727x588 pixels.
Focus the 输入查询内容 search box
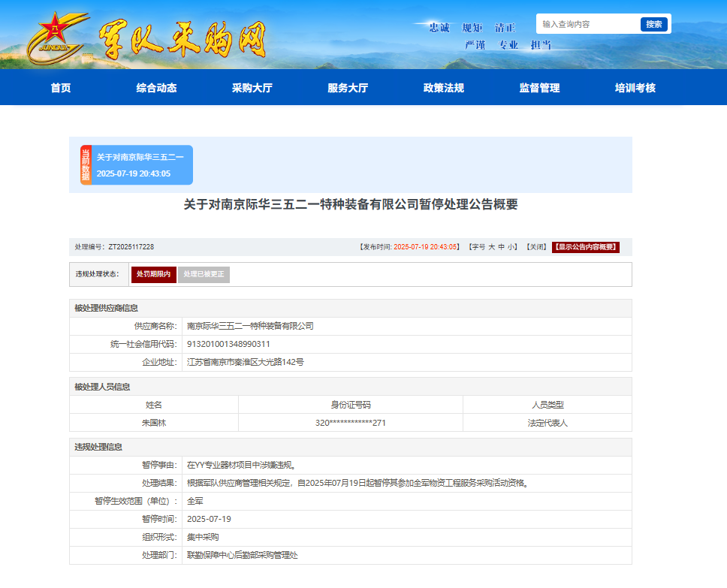click(x=588, y=24)
